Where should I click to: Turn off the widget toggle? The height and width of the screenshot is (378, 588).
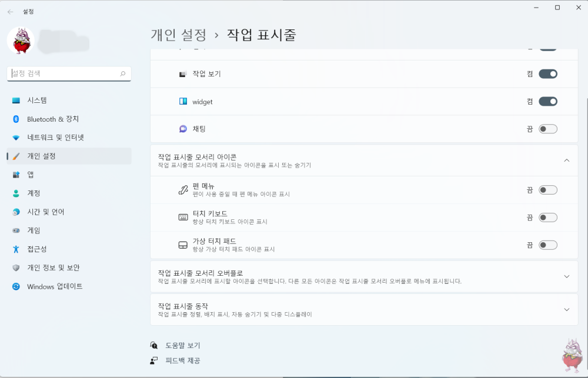pyautogui.click(x=548, y=101)
